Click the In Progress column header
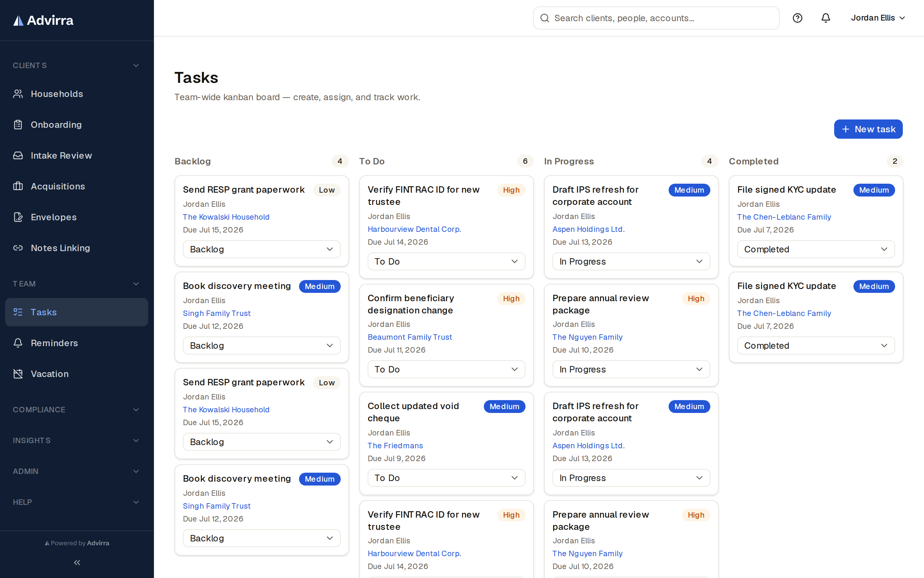The image size is (924, 578). pos(569,161)
